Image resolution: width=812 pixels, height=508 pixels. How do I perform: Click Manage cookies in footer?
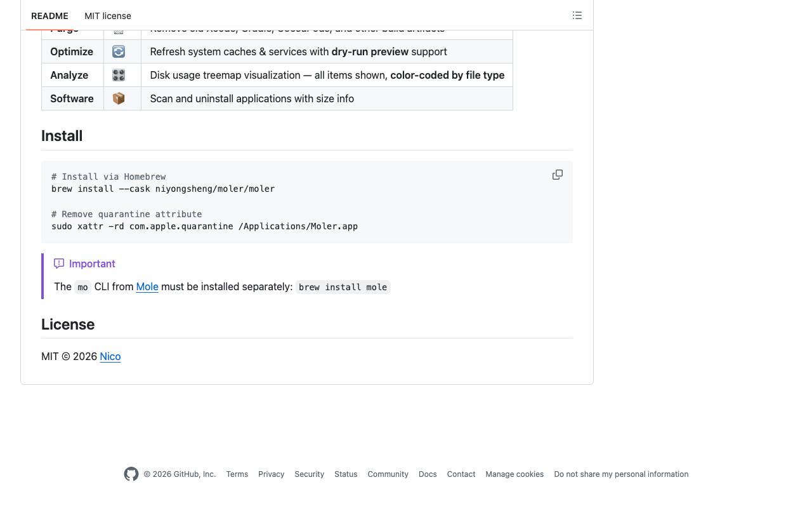[x=514, y=474]
